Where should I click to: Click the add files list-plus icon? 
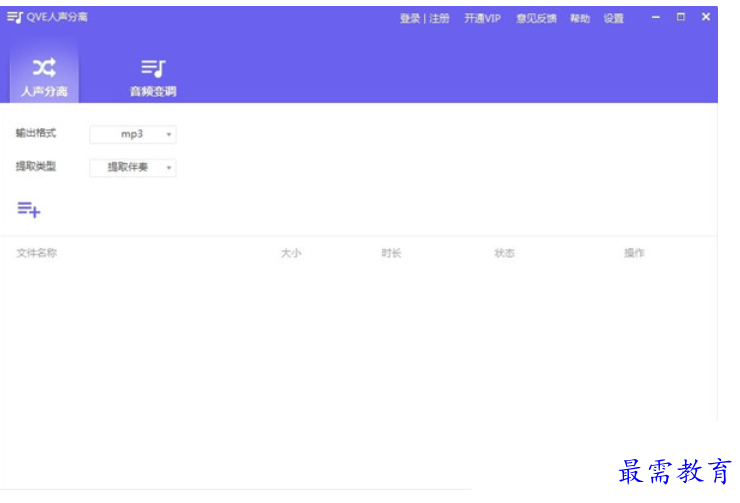pos(29,209)
